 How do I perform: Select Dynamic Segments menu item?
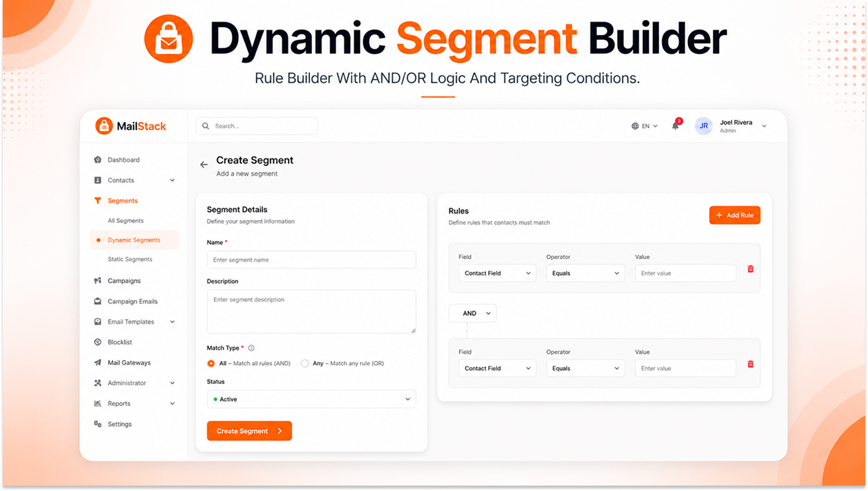click(x=134, y=240)
